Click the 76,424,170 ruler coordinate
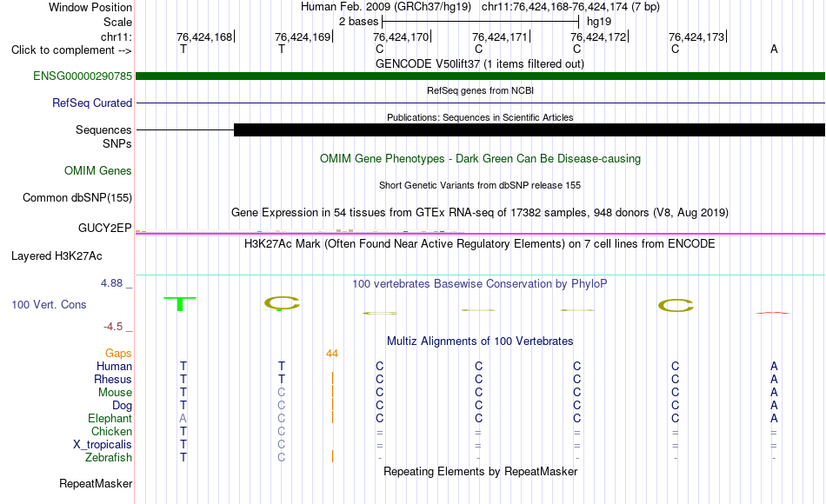 point(401,36)
